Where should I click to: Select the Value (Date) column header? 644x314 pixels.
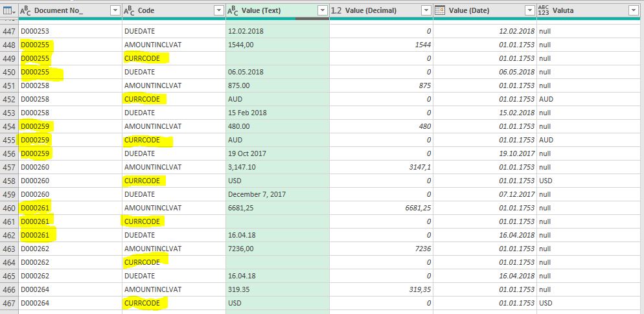485,10
